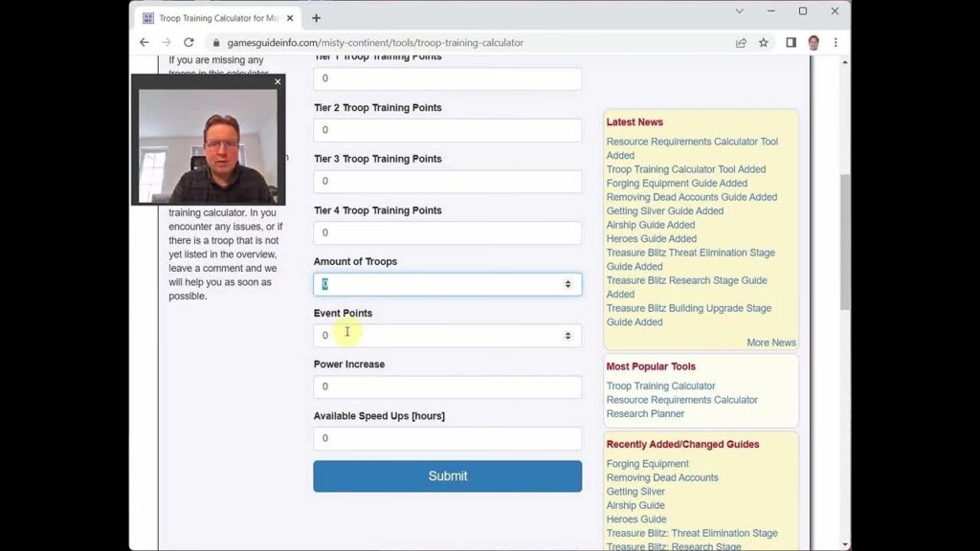Open a new browser tab
This screenshot has height=551, width=980.
point(316,18)
